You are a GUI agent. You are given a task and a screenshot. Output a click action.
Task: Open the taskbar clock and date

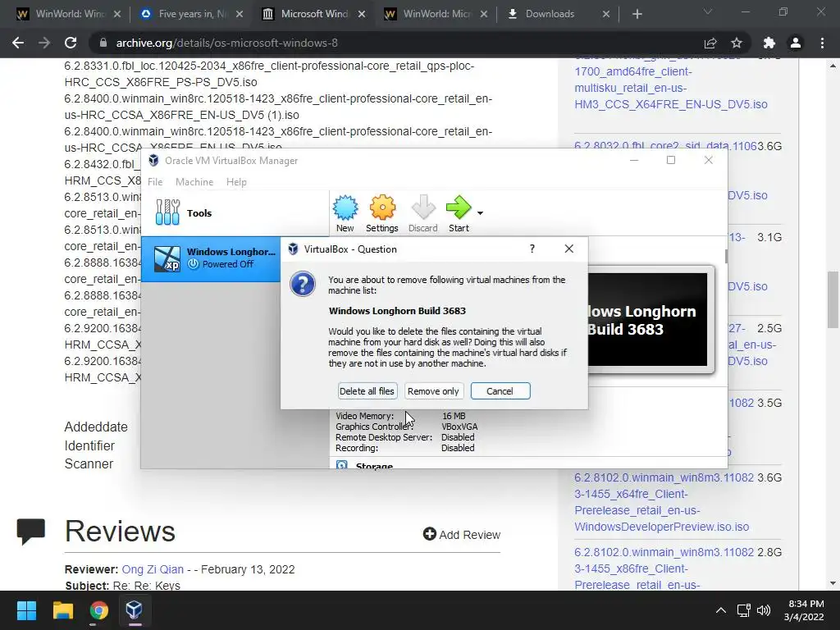coord(805,610)
